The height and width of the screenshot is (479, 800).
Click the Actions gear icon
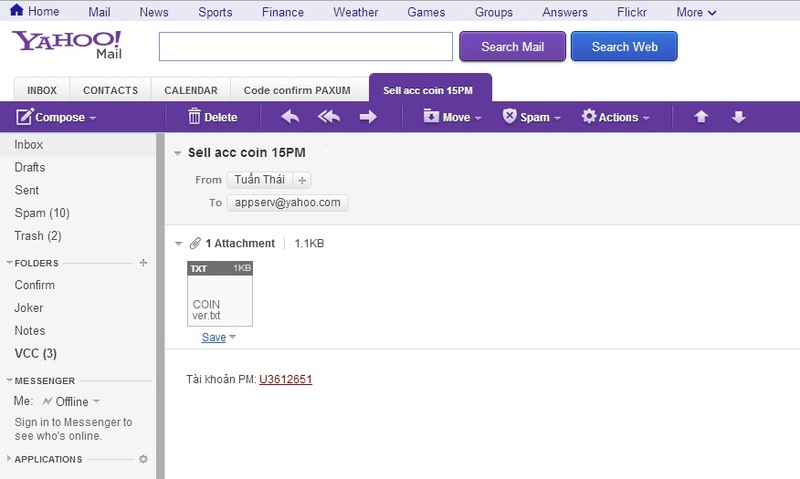[x=589, y=116]
